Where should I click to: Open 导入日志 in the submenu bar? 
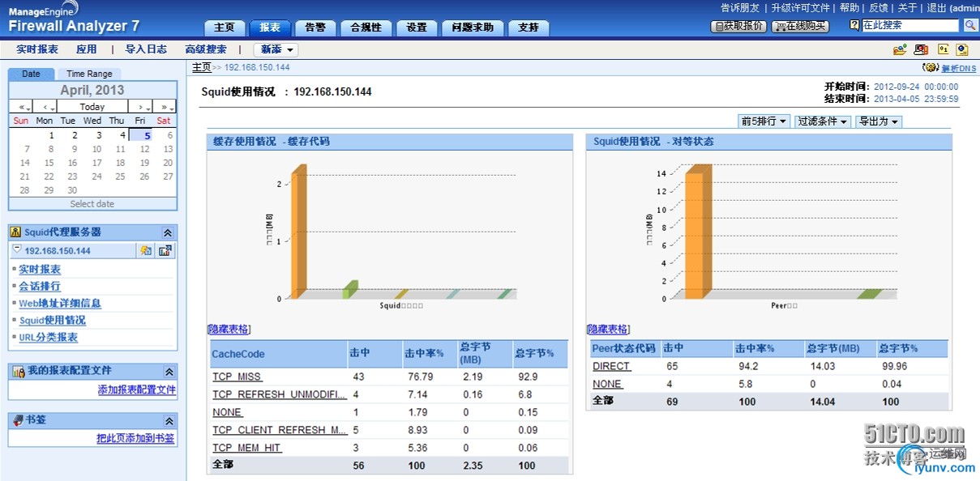coord(146,49)
